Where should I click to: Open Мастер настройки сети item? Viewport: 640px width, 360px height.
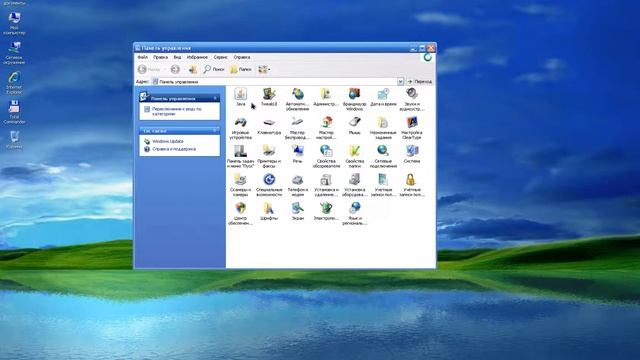[x=326, y=128]
